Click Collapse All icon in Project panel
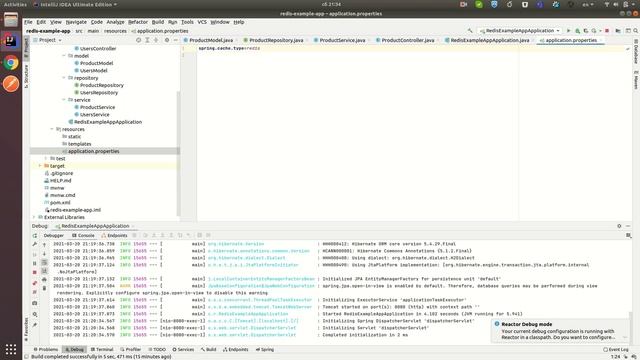This screenshot has width=640, height=360. (x=156, y=40)
